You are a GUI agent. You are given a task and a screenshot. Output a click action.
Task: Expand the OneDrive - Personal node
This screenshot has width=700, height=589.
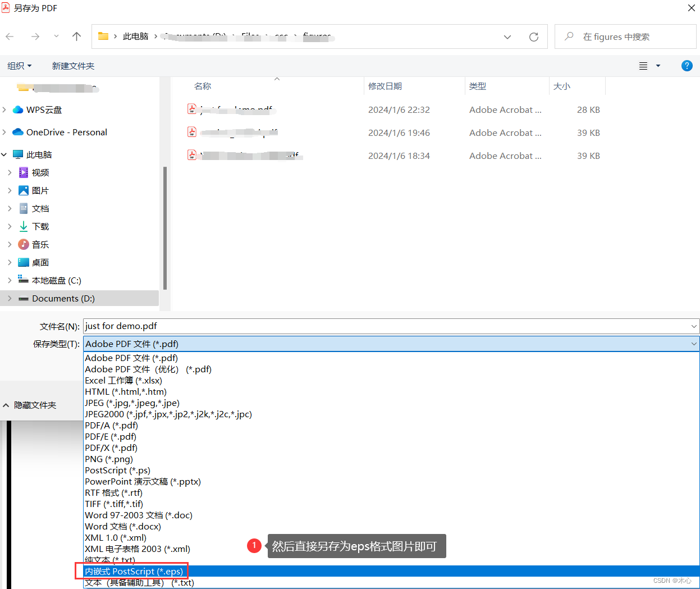click(x=4, y=133)
